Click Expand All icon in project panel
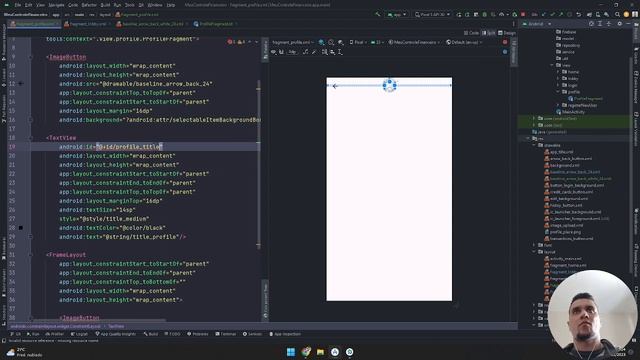The width and height of the screenshot is (640, 360). click(x=600, y=24)
